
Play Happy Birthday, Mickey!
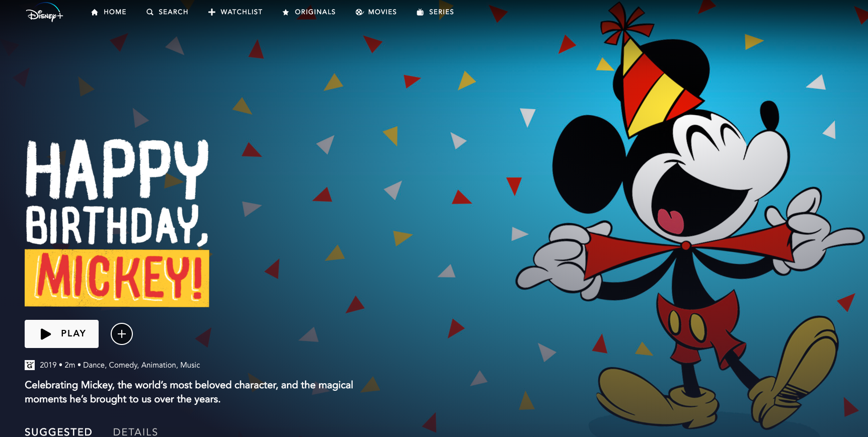(x=61, y=334)
